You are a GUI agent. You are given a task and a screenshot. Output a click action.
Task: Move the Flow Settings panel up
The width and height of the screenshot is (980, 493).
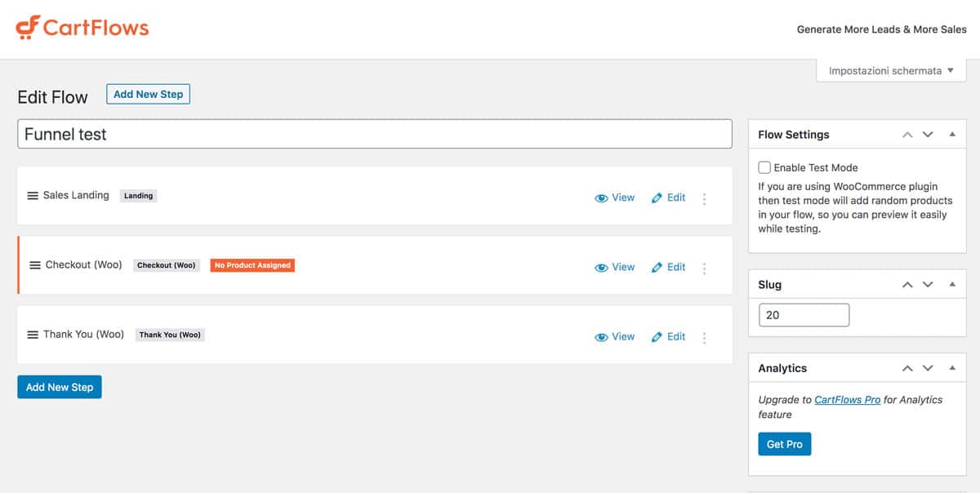pyautogui.click(x=907, y=135)
